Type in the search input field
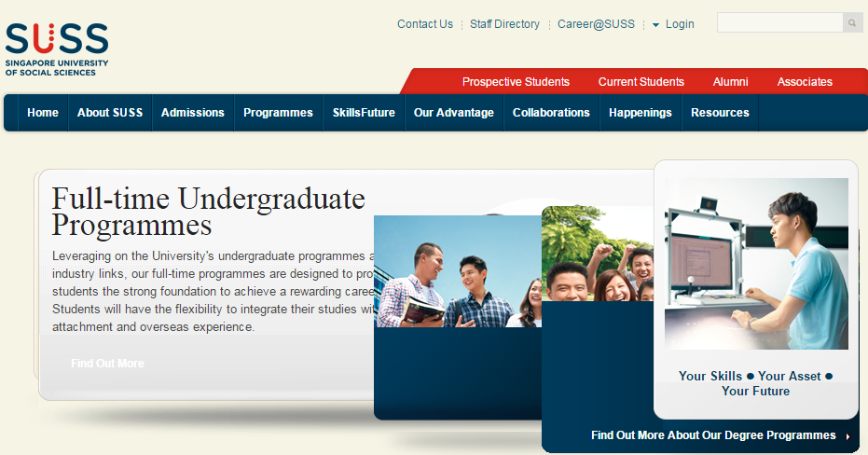 click(779, 23)
